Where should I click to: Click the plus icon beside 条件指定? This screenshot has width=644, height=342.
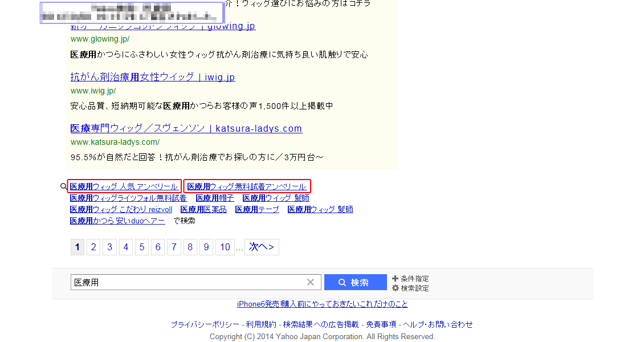395,278
